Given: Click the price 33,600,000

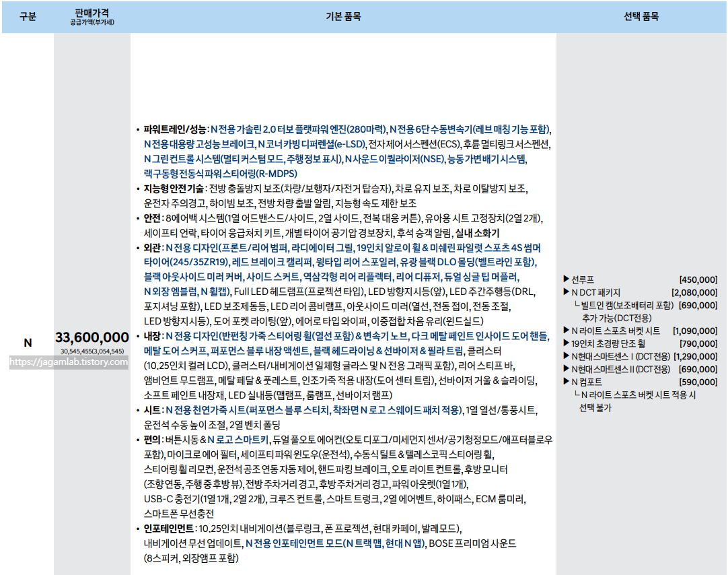Looking at the screenshot, I should tap(92, 337).
